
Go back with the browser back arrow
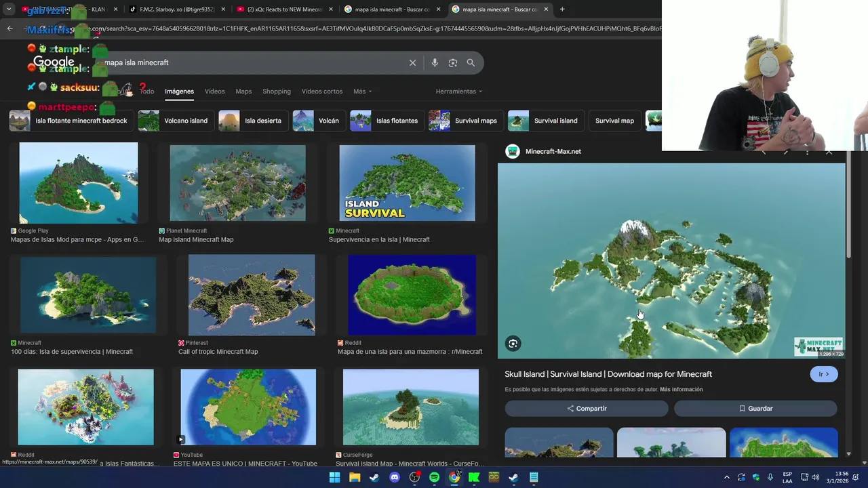pyautogui.click(x=9, y=28)
